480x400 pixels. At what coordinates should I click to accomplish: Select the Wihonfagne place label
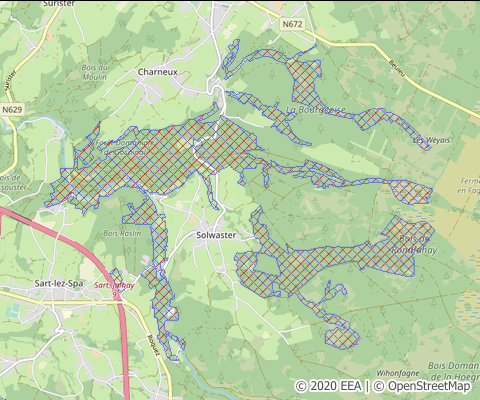398,373
